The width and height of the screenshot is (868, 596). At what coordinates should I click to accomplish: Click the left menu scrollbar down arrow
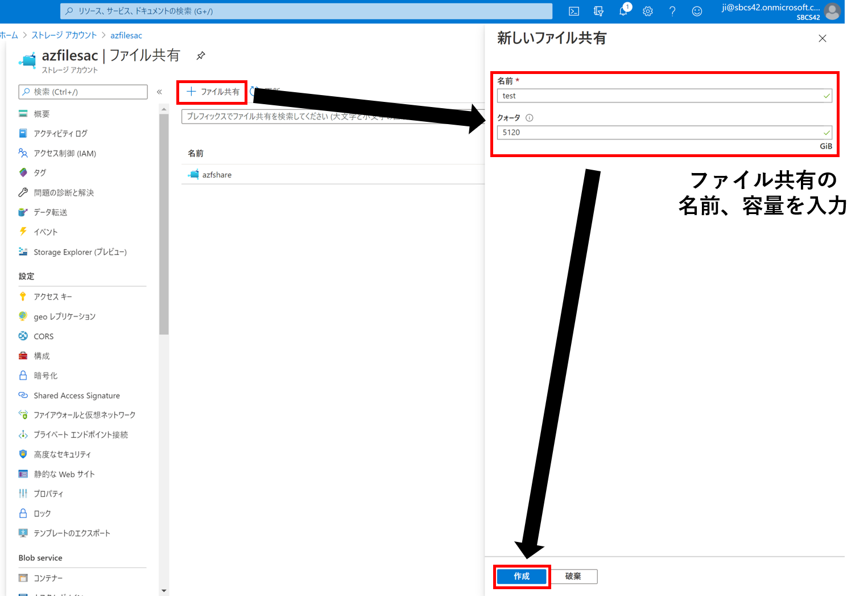point(164,591)
